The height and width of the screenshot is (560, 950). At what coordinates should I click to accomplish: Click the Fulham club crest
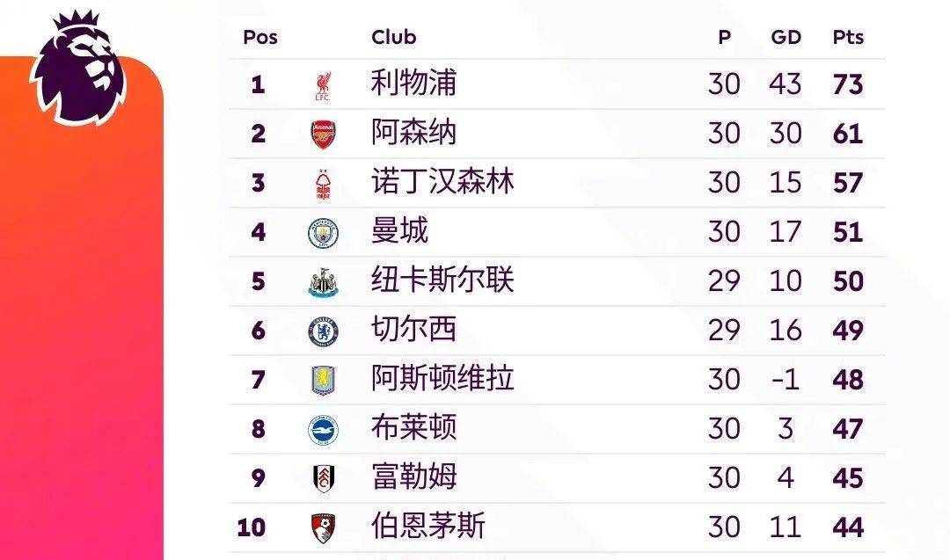point(323,478)
